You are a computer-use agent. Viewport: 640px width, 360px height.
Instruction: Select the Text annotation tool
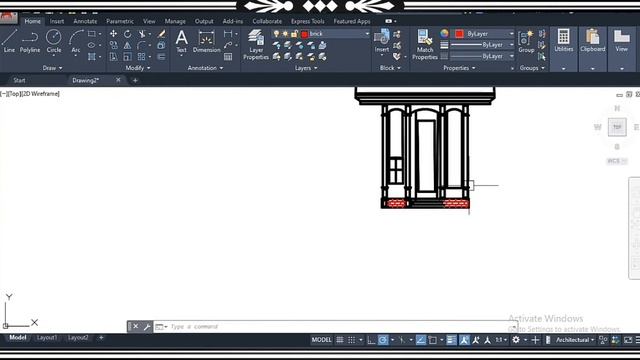(182, 41)
